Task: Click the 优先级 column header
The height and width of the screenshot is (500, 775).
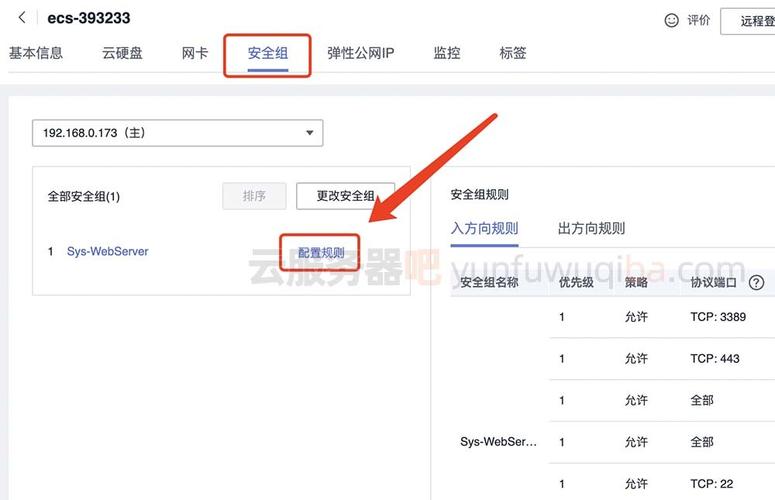Action: point(576,283)
